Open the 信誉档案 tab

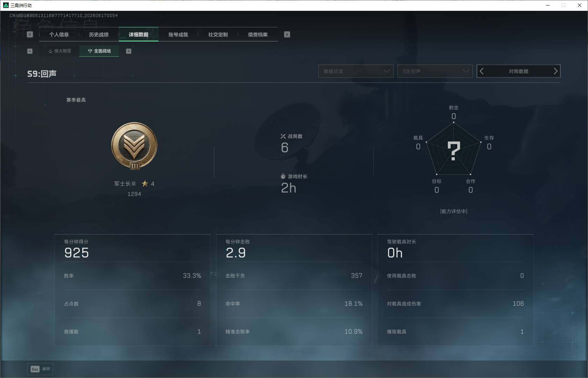(258, 35)
